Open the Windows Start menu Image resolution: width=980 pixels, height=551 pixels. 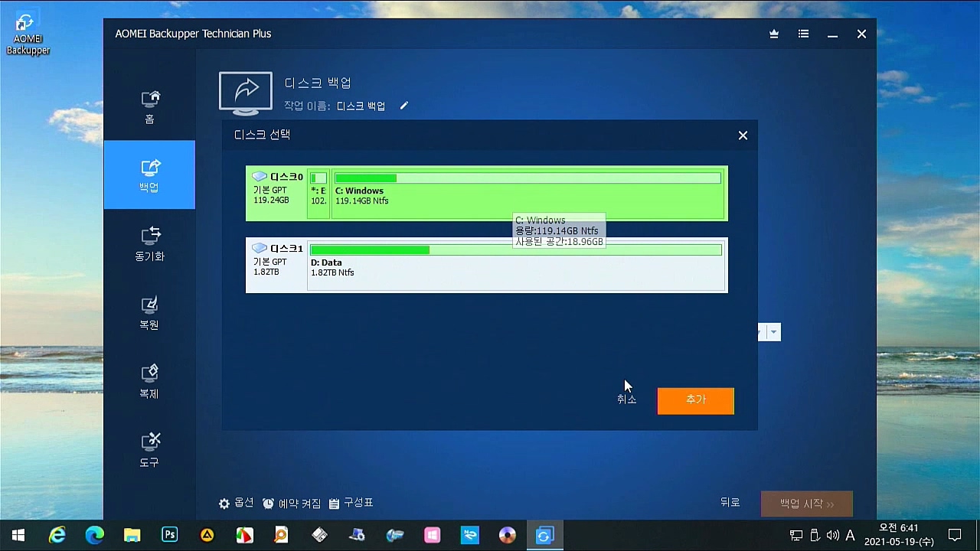click(18, 535)
